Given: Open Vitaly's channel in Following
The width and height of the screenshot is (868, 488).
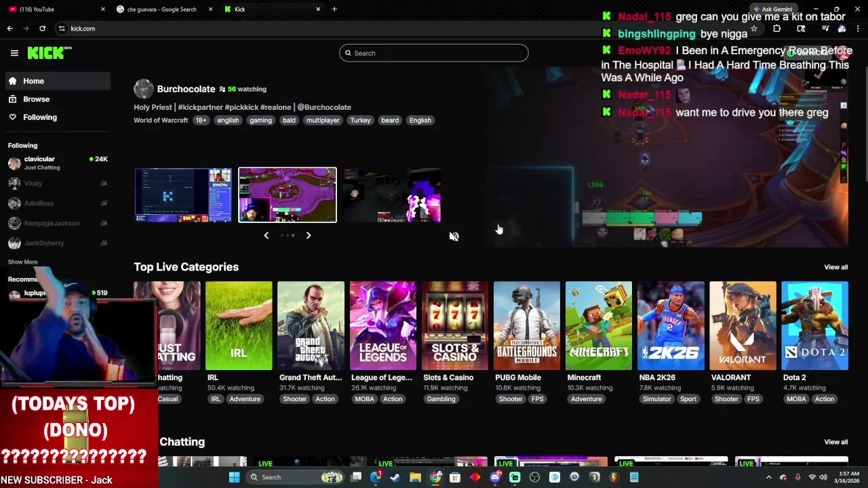Looking at the screenshot, I should 57,183.
